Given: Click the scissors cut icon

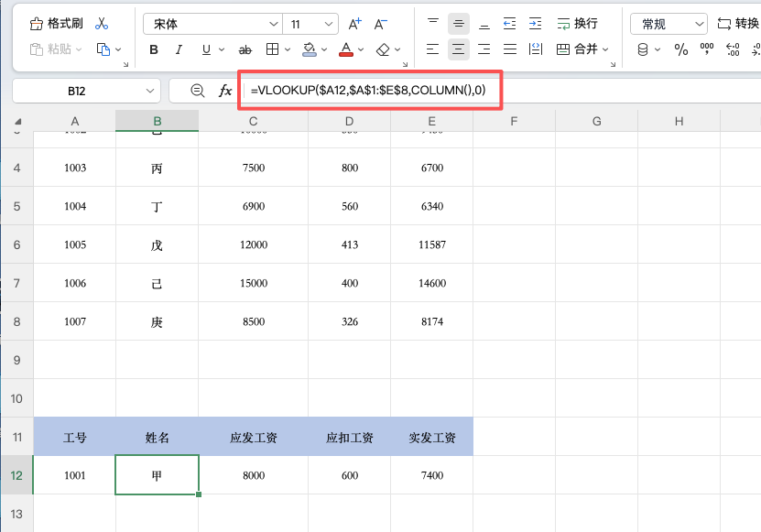Looking at the screenshot, I should coord(102,23).
